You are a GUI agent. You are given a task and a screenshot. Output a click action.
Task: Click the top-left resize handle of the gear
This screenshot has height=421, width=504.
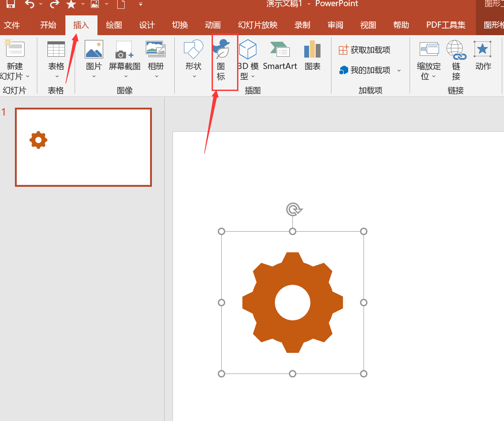(x=221, y=232)
